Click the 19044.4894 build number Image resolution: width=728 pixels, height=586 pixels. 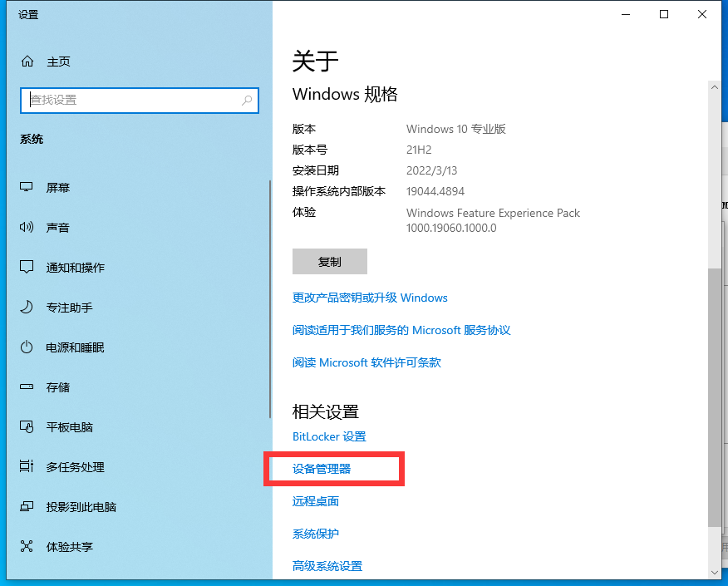[x=435, y=191]
